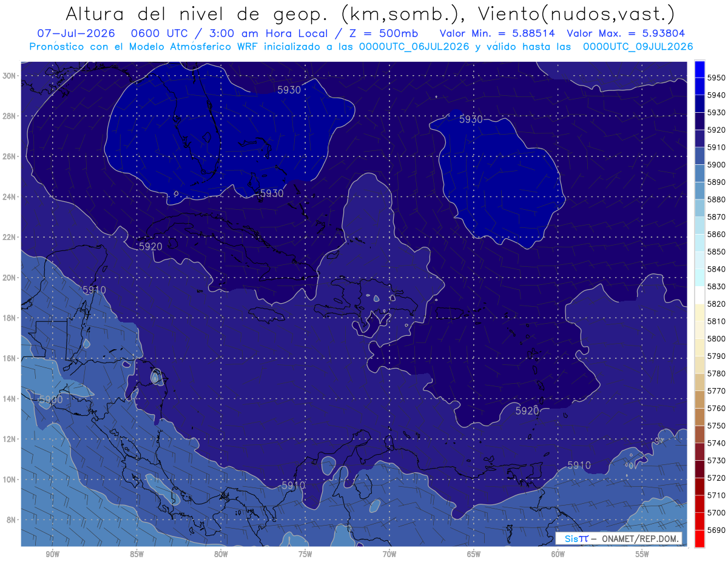Viewport: 728px width, 562px height.
Task: Click the 5700 label on the color scale
Action: (x=716, y=512)
